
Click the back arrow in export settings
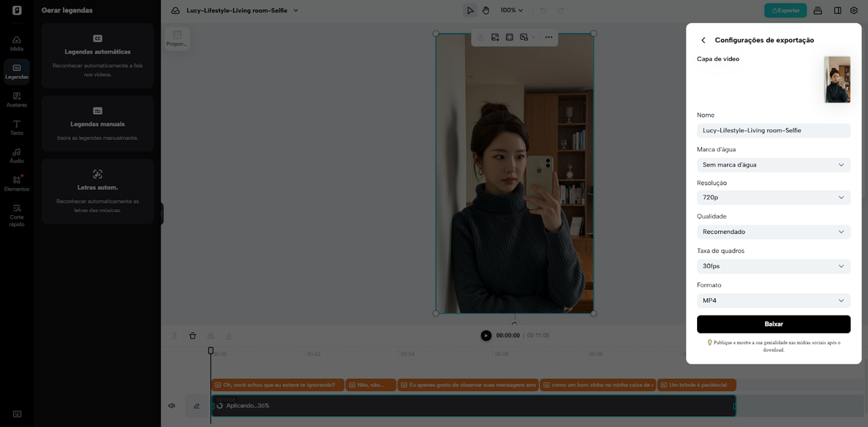tap(703, 41)
